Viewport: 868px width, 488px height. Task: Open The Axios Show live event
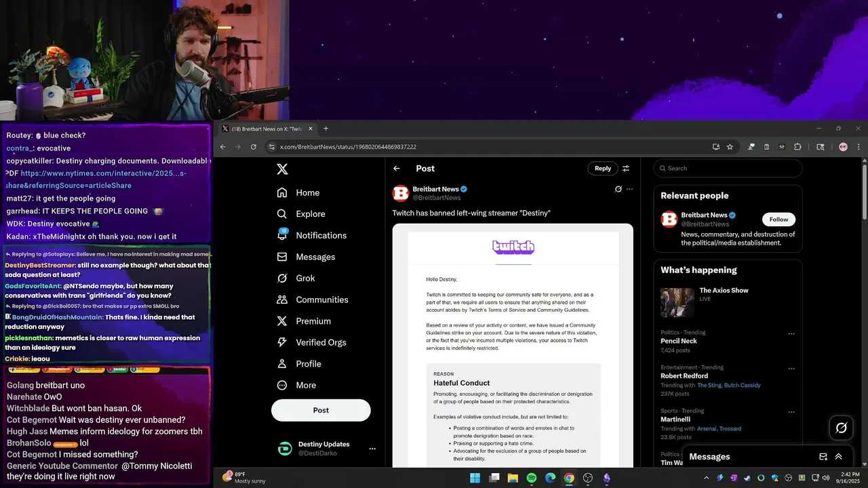[x=728, y=302]
